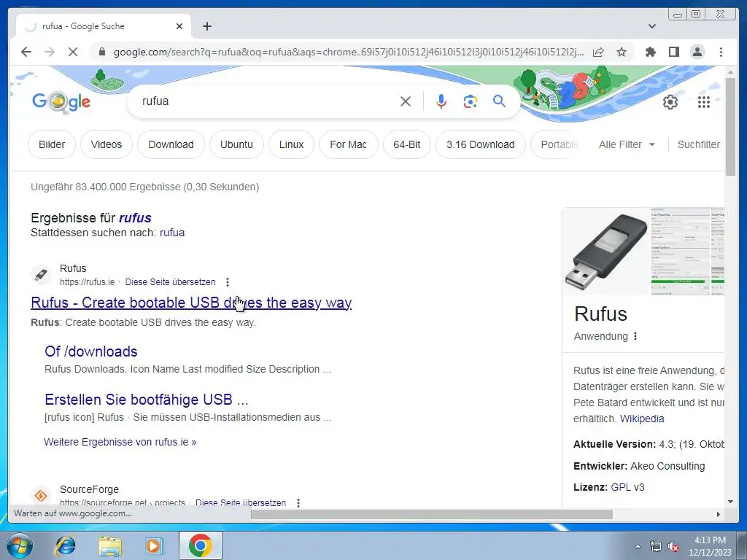The height and width of the screenshot is (560, 747).
Task: Click 'Diese Seite übersetzen' for rufus.ie result
Action: tap(170, 282)
